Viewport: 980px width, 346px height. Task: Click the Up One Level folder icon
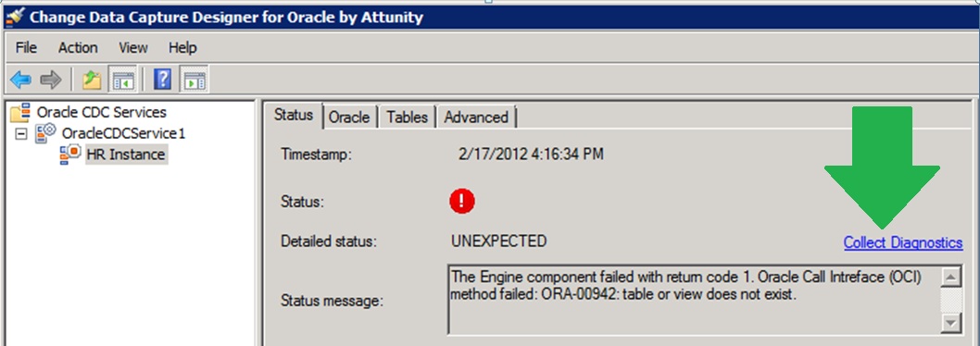pos(92,80)
